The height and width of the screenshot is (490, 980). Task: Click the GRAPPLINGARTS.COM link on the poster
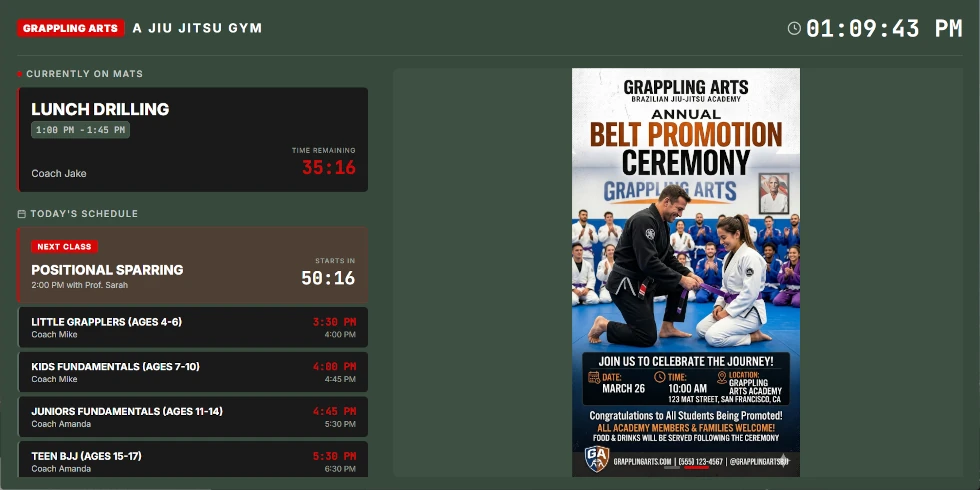[642, 462]
